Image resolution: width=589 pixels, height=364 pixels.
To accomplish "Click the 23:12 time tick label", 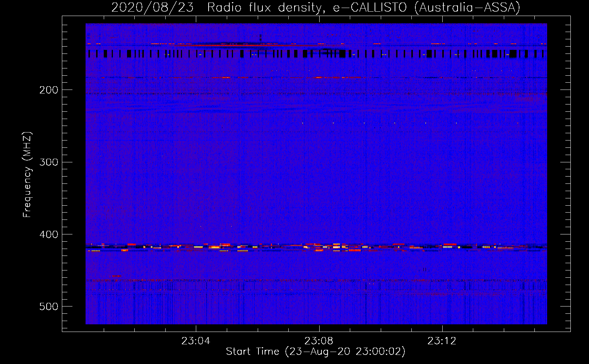I will [x=442, y=341].
